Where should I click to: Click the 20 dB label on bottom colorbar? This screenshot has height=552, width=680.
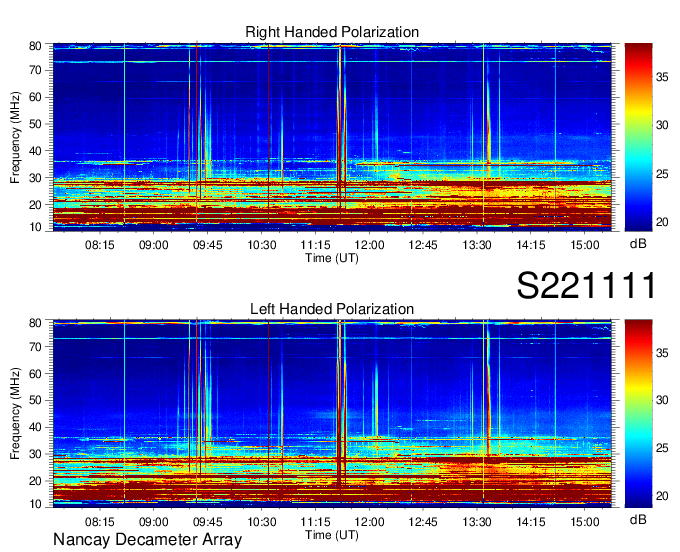coord(662,496)
